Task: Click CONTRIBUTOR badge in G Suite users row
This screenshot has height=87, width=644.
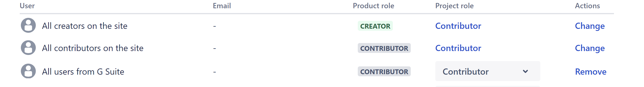Action: pos(384,71)
